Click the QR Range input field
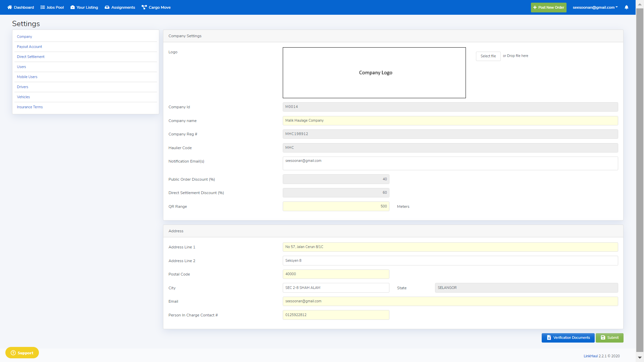 point(336,206)
